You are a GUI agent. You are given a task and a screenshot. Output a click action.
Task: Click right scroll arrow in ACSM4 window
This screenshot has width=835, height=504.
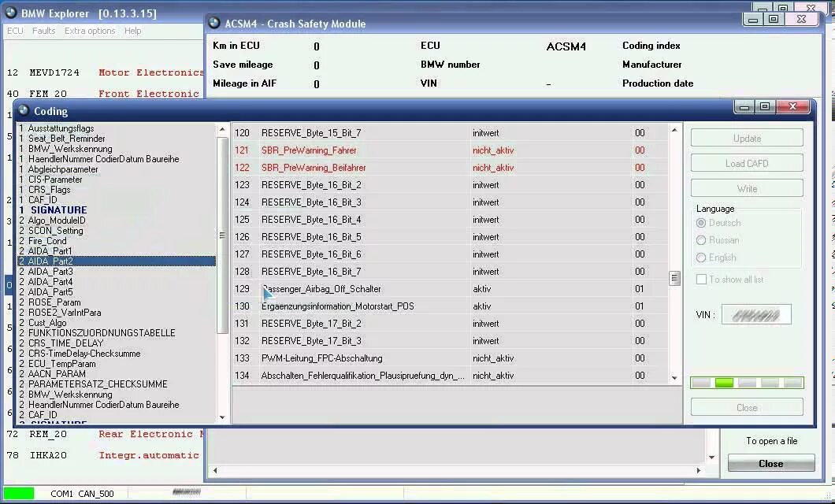(x=699, y=470)
